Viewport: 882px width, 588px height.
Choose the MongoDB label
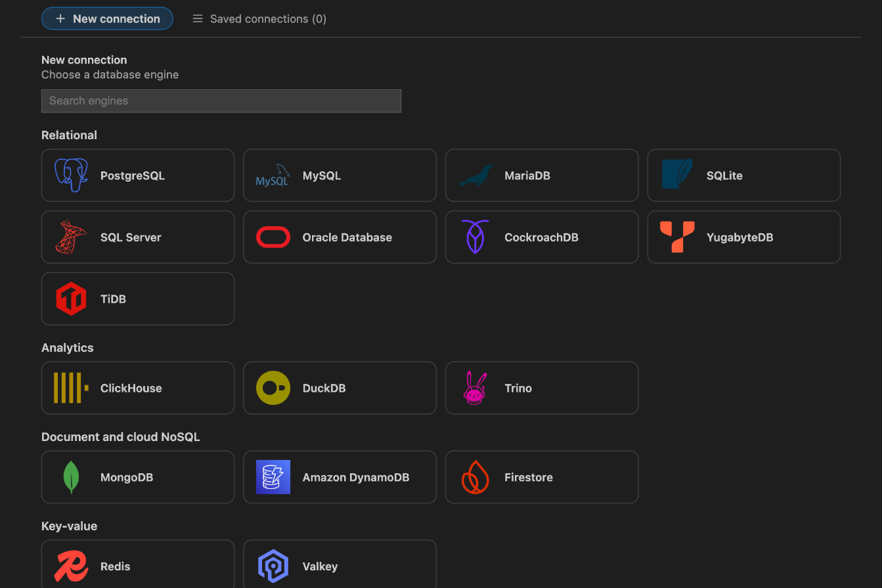[127, 478]
